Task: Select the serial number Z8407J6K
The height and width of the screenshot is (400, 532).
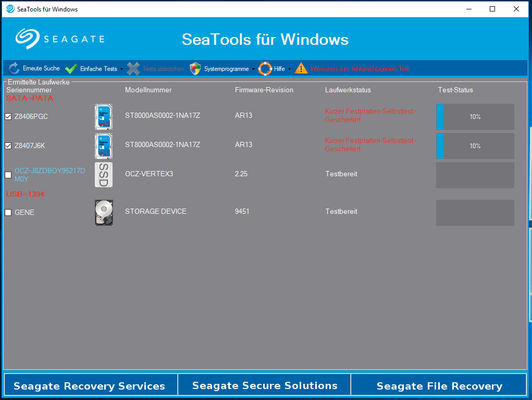Action: [x=30, y=146]
